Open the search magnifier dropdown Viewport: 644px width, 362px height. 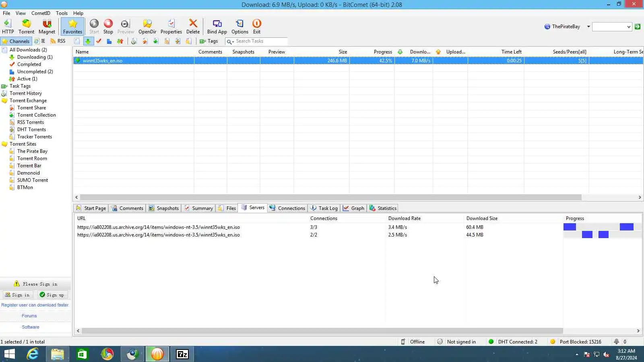(x=230, y=41)
